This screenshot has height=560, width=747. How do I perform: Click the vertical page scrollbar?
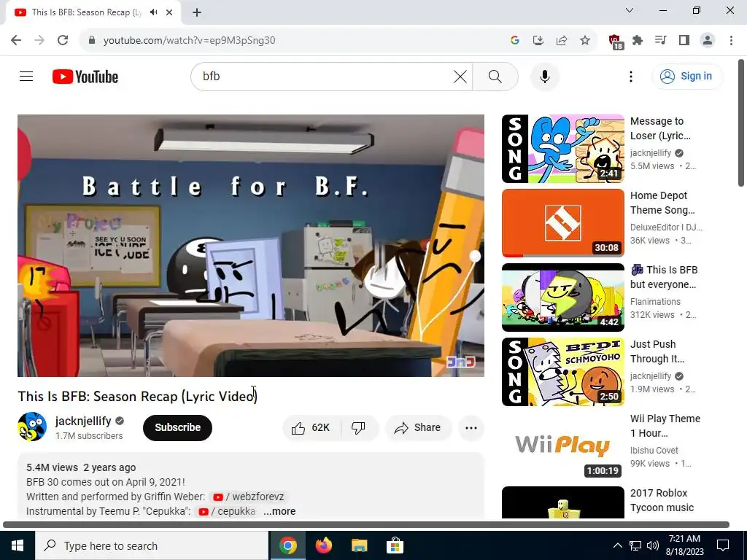click(741, 122)
